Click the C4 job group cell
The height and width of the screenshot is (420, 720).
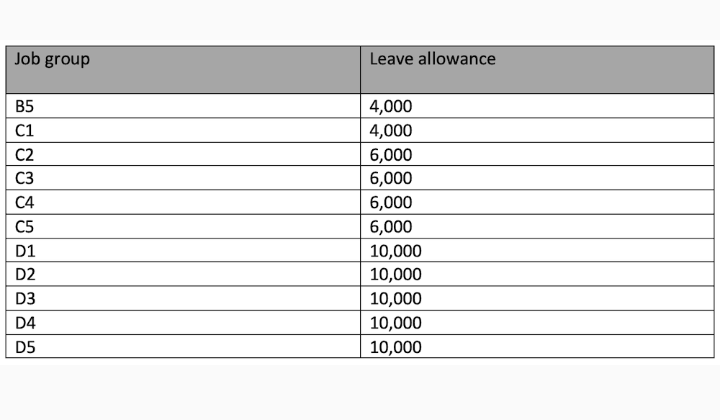pyautogui.click(x=25, y=202)
